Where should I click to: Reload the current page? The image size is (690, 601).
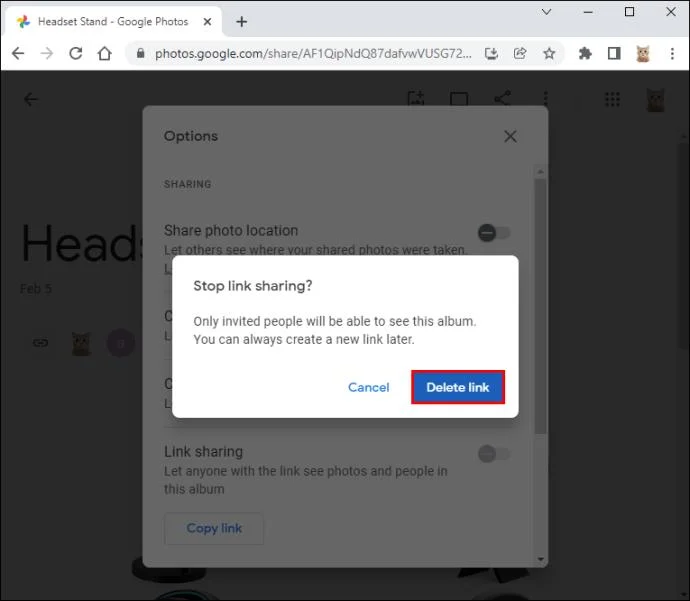coord(76,54)
